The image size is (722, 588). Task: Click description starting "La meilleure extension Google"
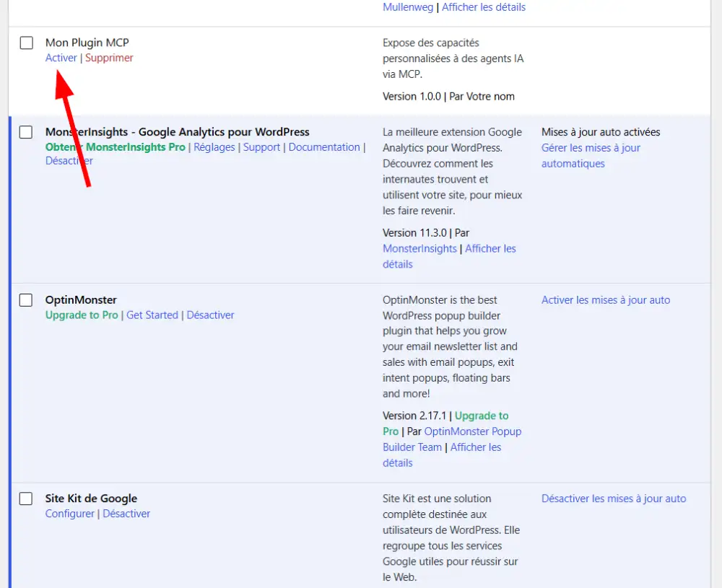coord(452,171)
